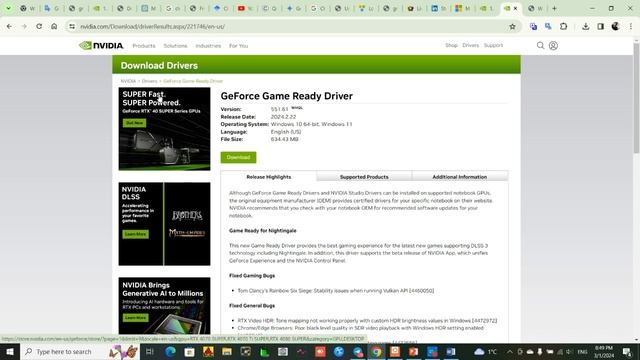Open the tab search dropdown arrow
Screen dimensions: 640x360
point(8,8)
